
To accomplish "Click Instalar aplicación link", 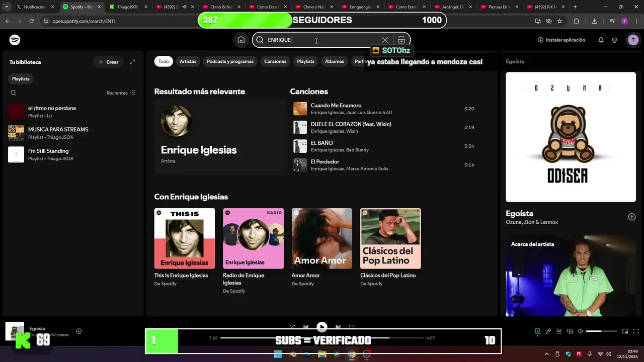I will (x=561, y=40).
